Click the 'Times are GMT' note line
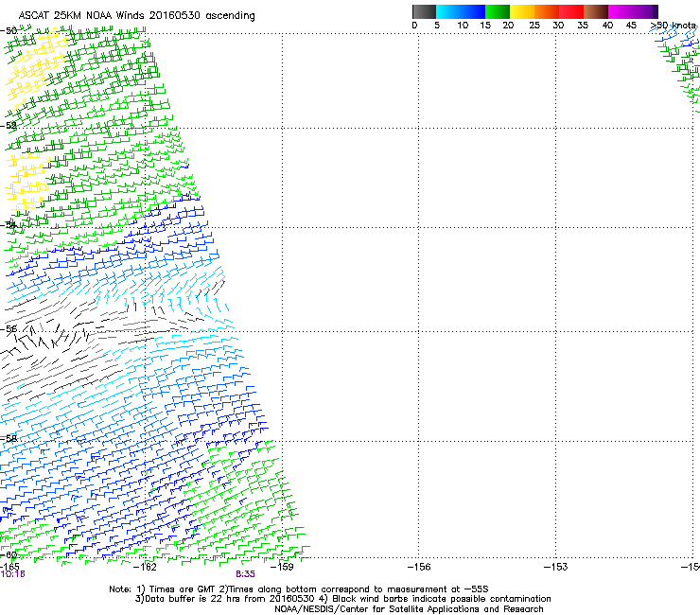Image resolution: width=700 pixels, height=615 pixels. pyautogui.click(x=299, y=589)
